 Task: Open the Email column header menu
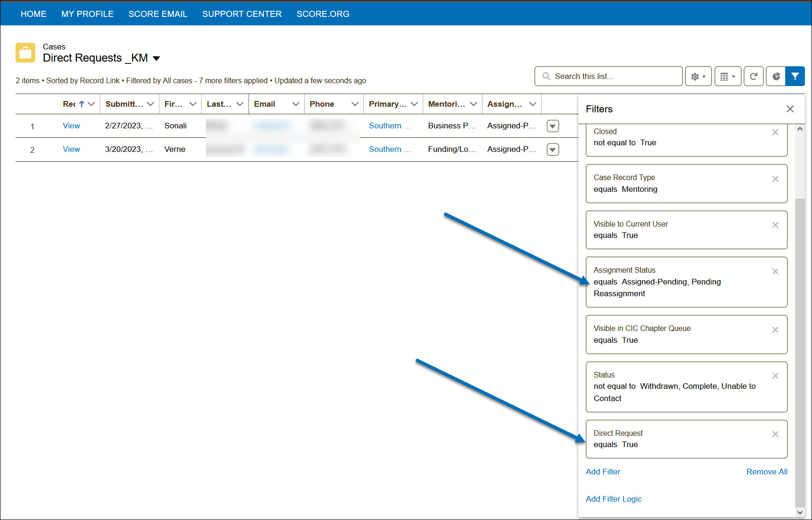tap(295, 104)
